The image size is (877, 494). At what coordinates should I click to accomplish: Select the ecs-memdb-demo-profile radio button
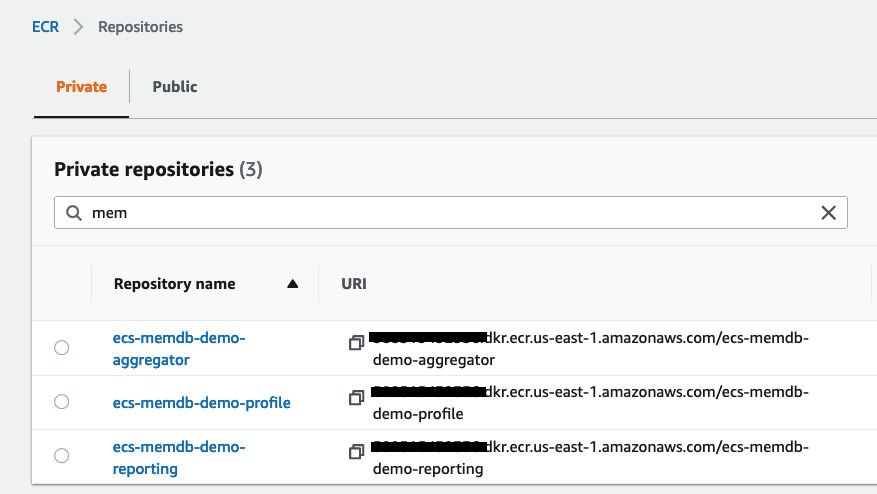click(x=62, y=402)
